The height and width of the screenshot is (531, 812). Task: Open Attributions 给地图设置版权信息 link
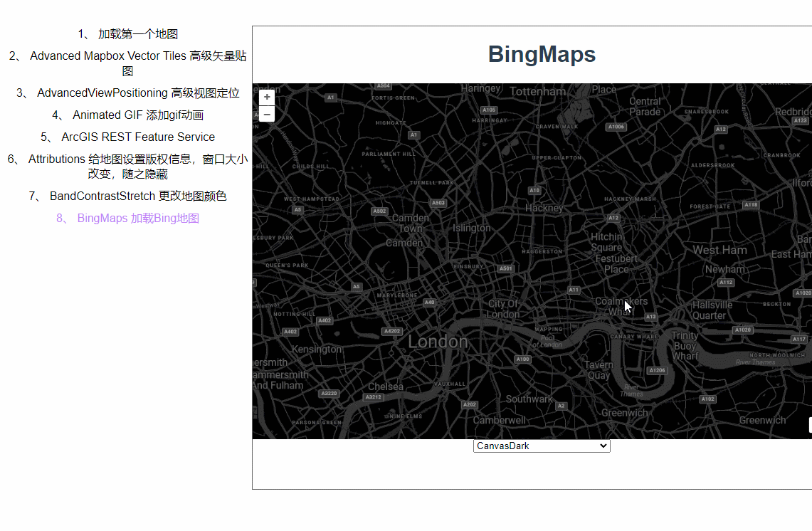[128, 167]
